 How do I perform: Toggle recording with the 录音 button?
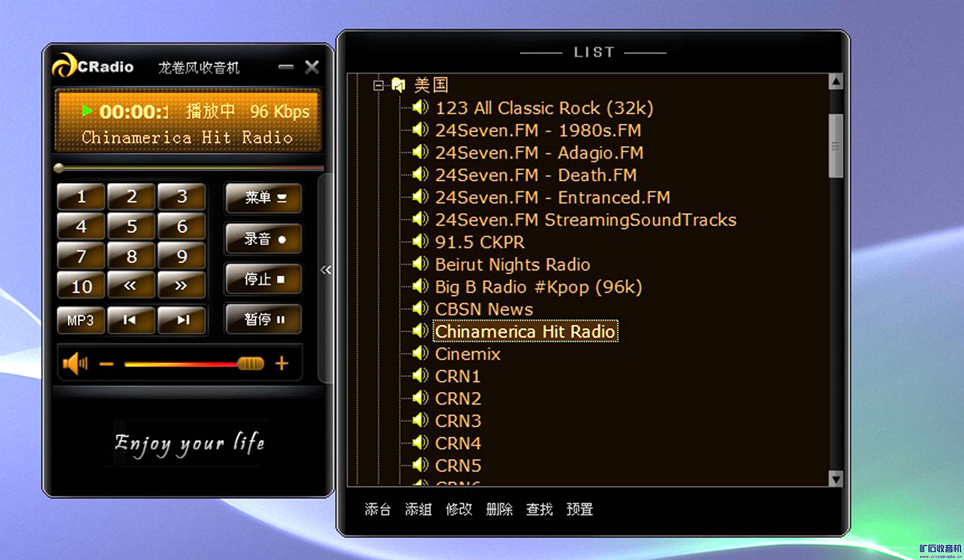[263, 240]
